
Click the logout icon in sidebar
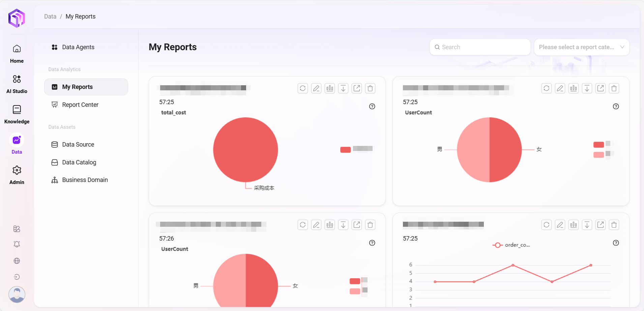[17, 277]
